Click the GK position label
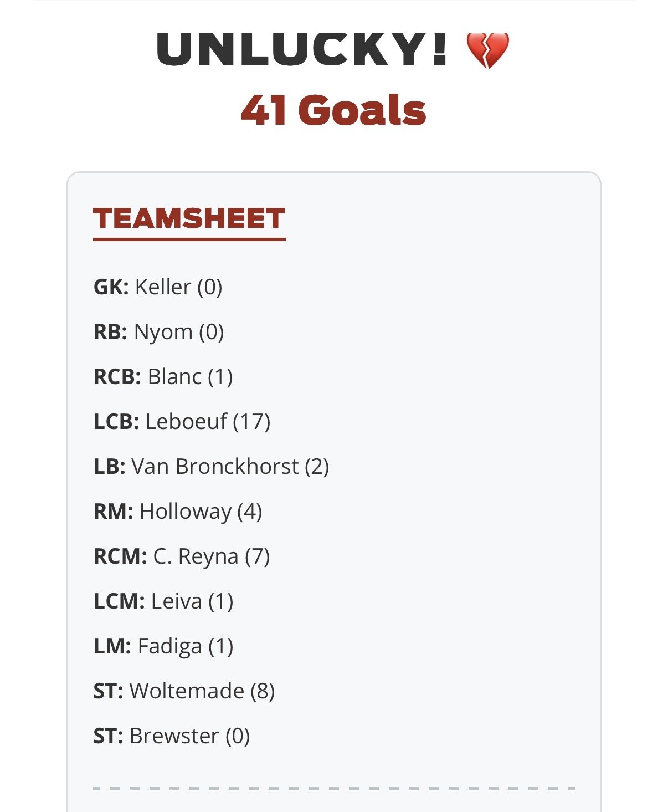Viewport: 668px width, 812px height. click(111, 287)
